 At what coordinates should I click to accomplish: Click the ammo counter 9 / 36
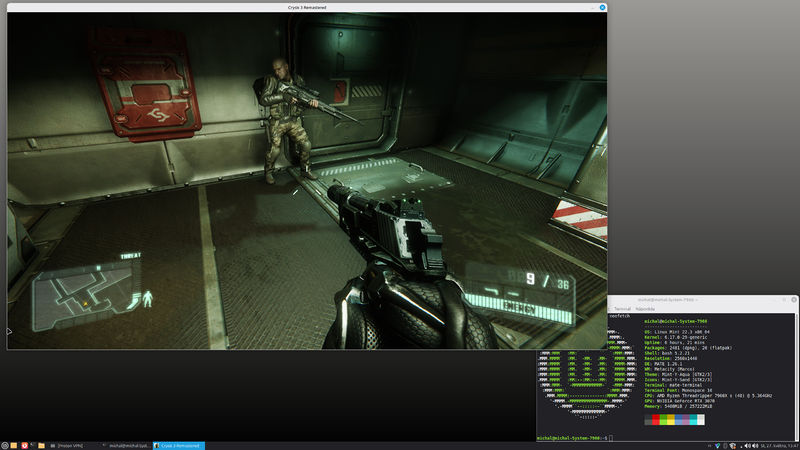pos(547,280)
